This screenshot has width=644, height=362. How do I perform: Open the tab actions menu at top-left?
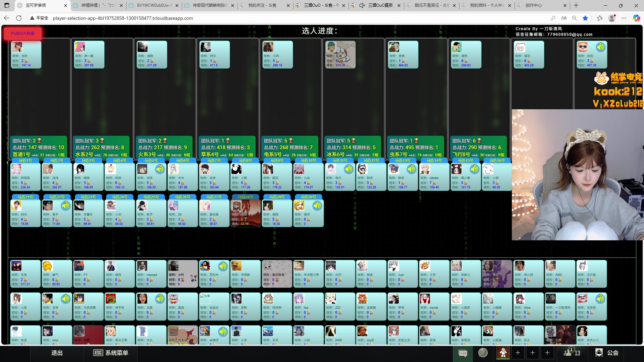coord(7,5)
